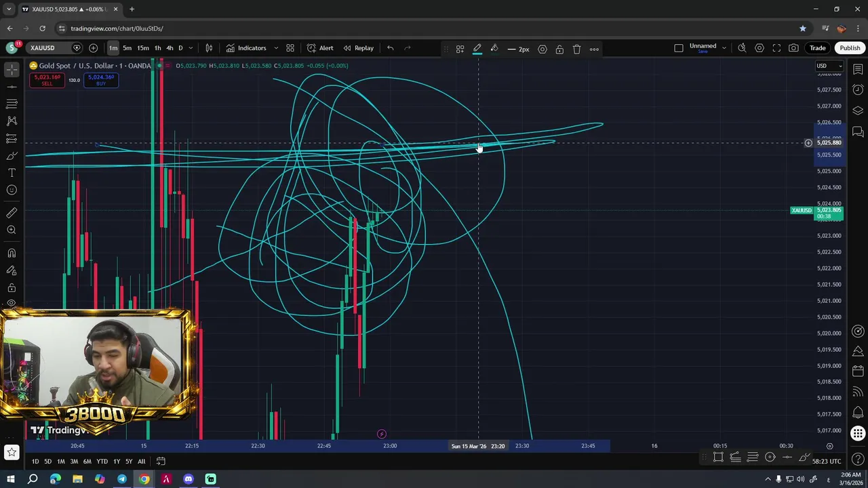Open the Object tree layers panel
This screenshot has height=488, width=868.
coord(858,110)
